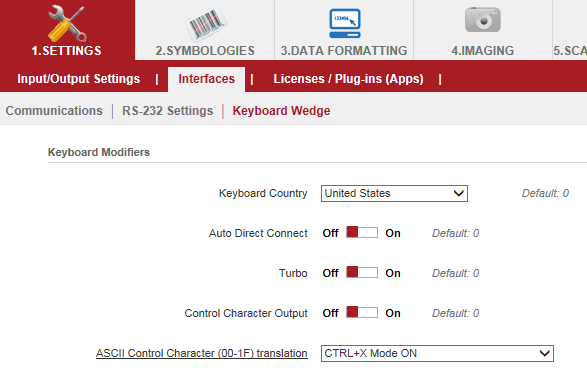Screen dimensions: 587x374
Task: Select the Keyboard Wedge section
Action: (281, 111)
